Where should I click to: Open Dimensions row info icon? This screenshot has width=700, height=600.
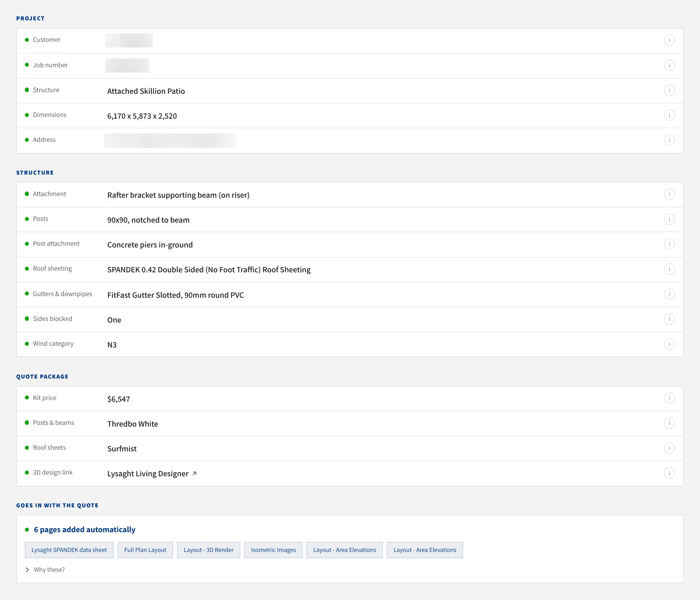(669, 115)
